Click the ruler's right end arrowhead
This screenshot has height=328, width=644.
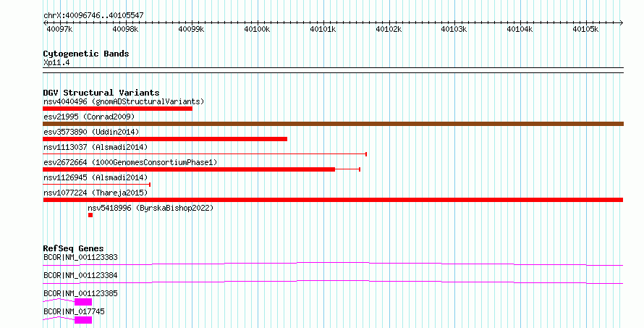622,23
